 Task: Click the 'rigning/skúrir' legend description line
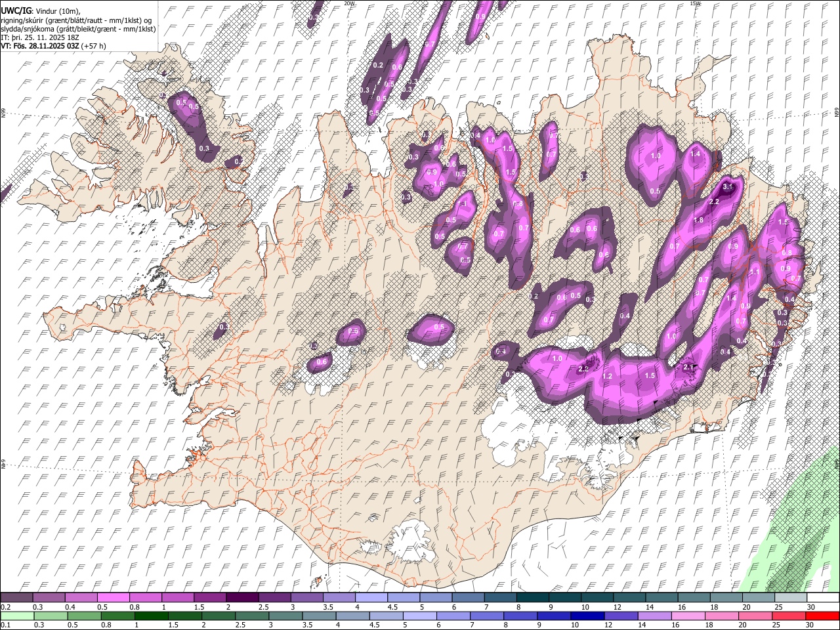point(76,20)
